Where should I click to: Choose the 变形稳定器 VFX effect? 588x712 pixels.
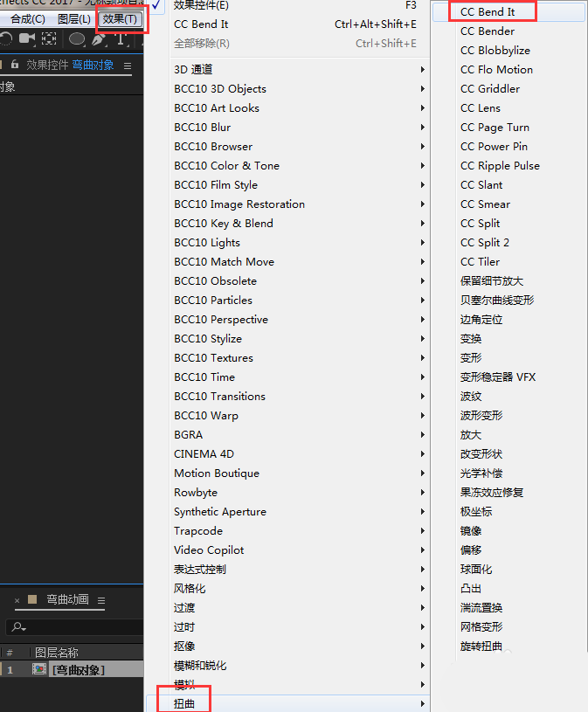point(498,377)
